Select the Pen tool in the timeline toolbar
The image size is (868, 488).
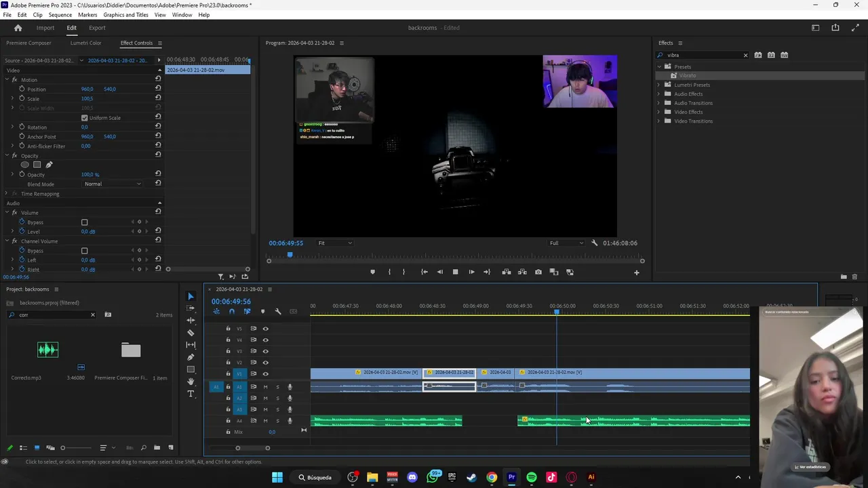(x=191, y=357)
